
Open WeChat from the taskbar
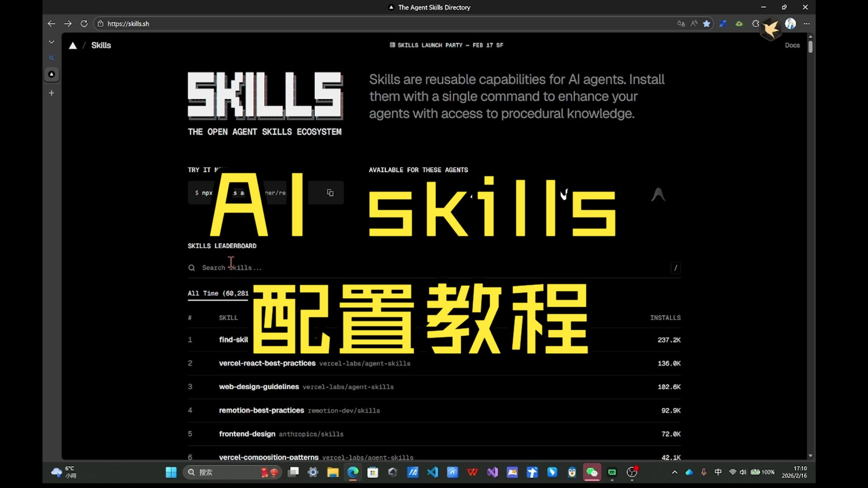pos(592,472)
